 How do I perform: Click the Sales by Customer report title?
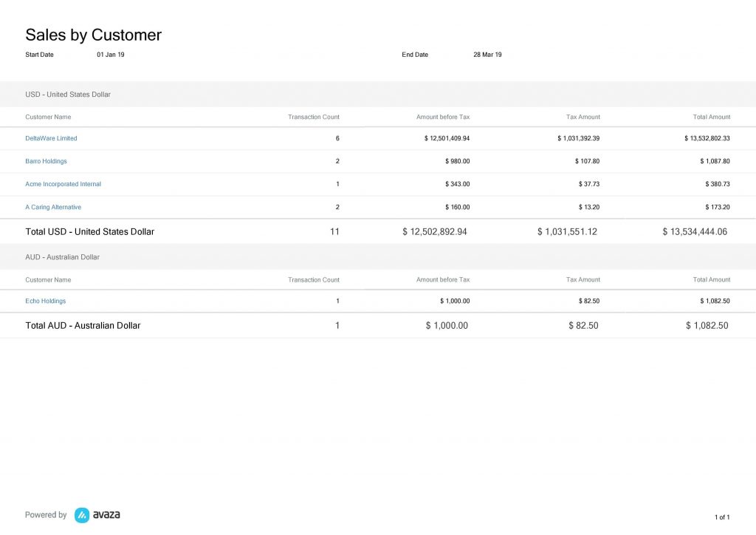point(93,35)
